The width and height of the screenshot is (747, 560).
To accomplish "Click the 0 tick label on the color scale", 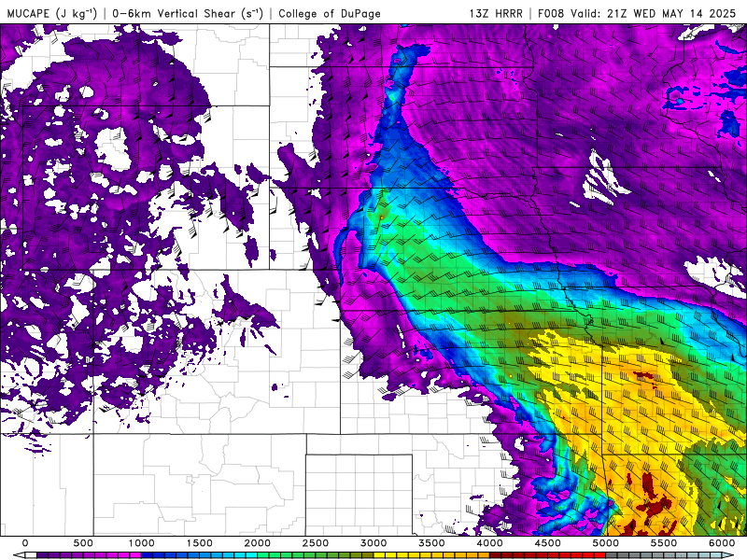I will [25, 543].
